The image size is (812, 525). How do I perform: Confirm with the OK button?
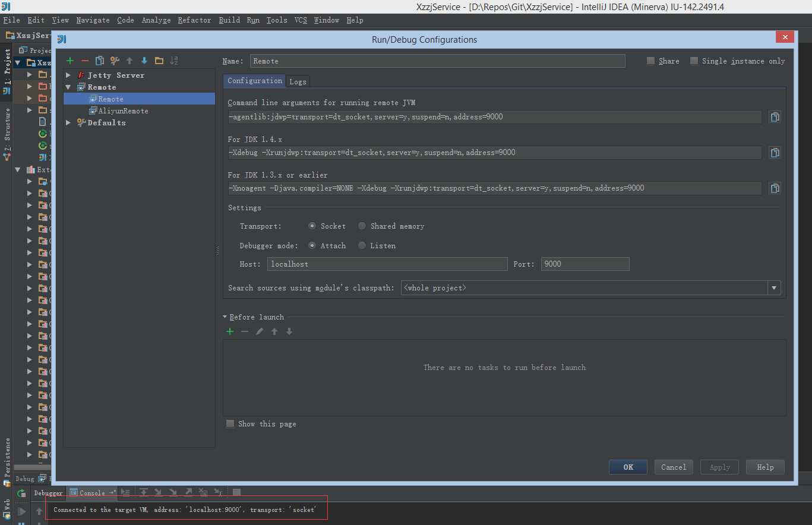(x=628, y=467)
